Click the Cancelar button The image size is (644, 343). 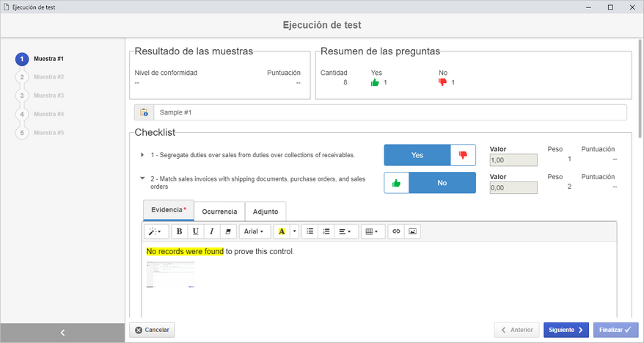pos(152,330)
